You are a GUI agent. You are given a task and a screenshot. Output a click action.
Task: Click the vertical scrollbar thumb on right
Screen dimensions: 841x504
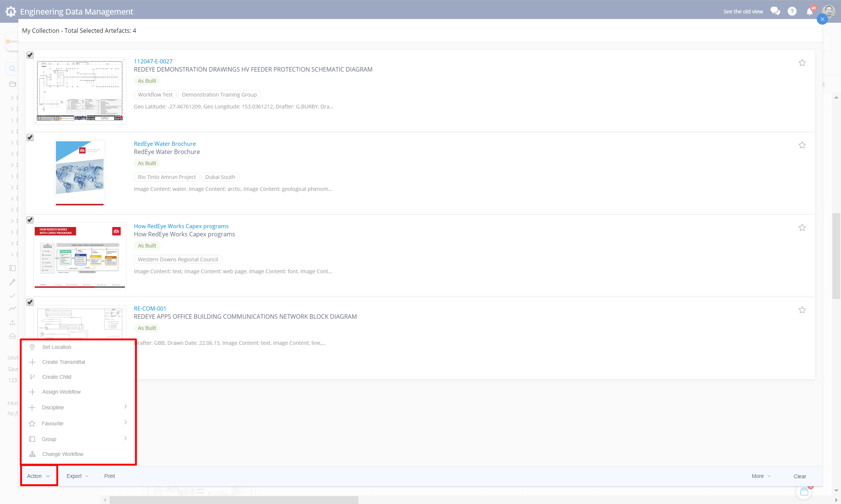(x=836, y=256)
